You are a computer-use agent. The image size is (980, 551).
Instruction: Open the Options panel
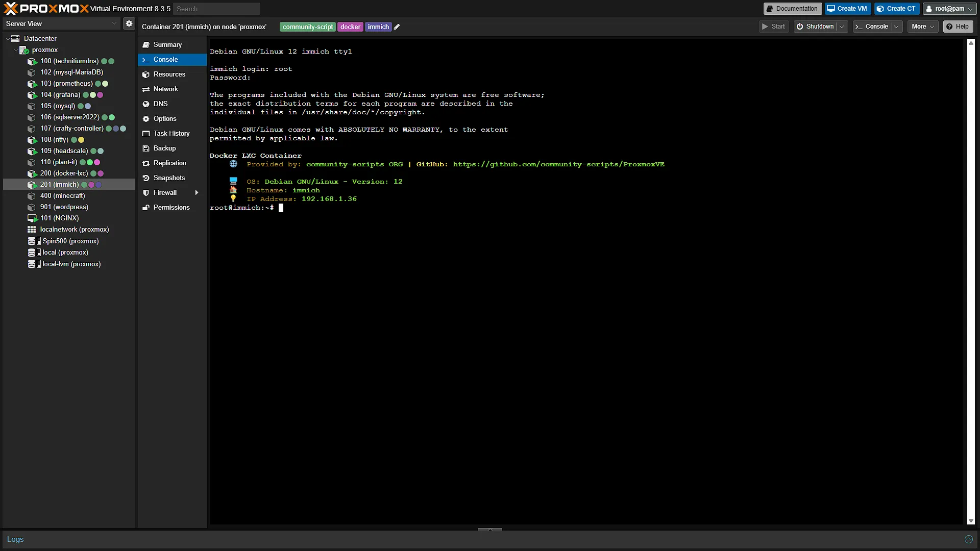(x=172, y=119)
